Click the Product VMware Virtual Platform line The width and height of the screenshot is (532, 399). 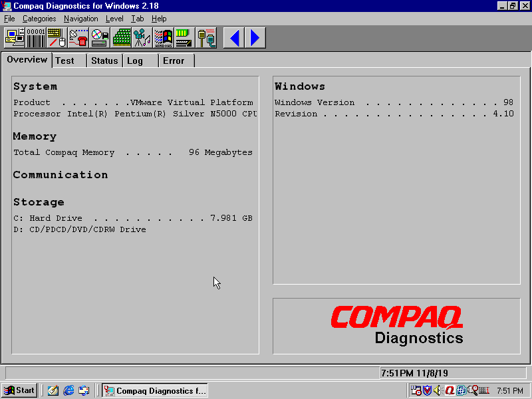pyautogui.click(x=134, y=102)
